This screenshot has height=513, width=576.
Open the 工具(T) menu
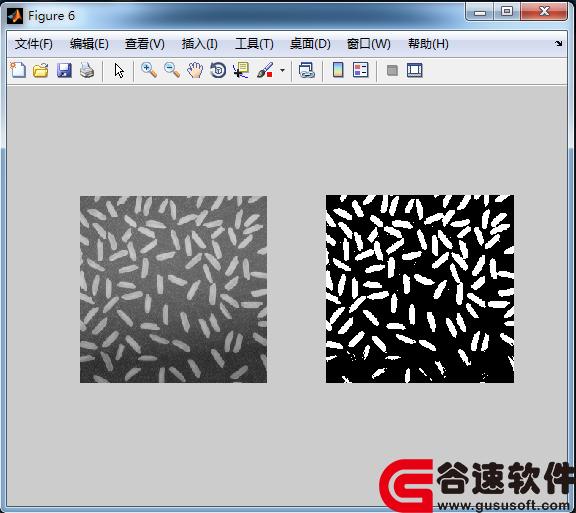click(254, 44)
